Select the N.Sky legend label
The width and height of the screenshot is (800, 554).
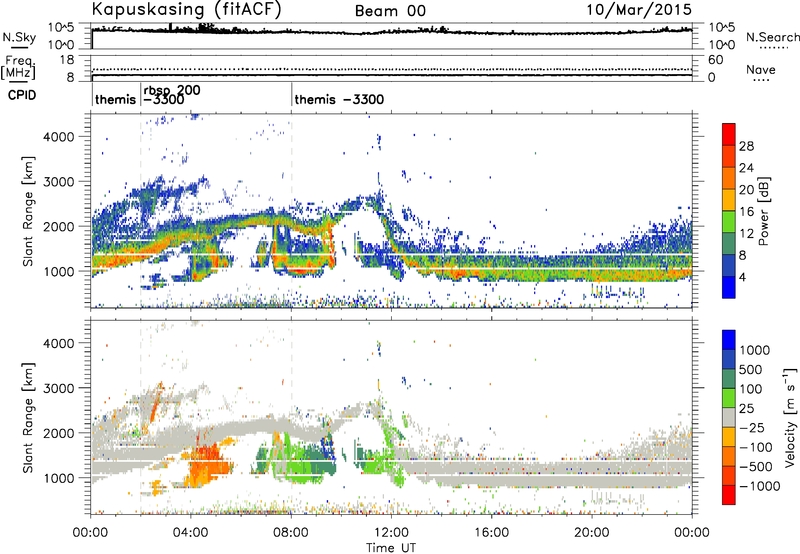(x=19, y=37)
